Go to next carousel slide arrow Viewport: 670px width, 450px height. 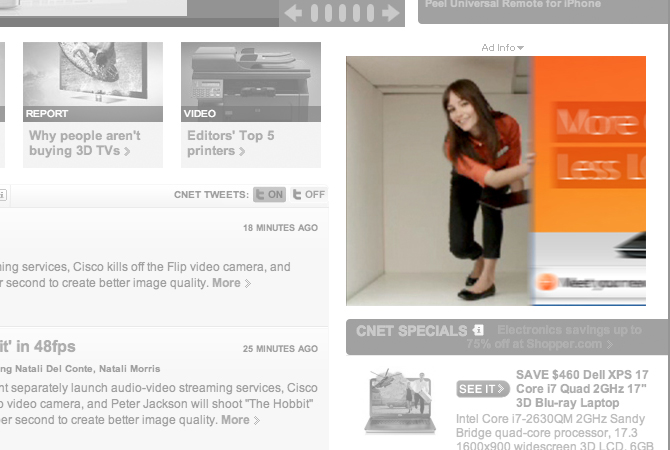391,13
